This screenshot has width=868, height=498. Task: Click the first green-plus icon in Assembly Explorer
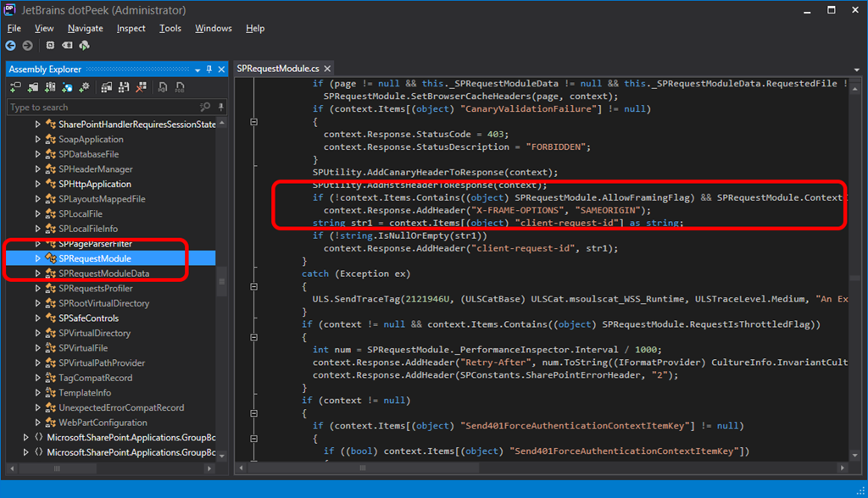[x=15, y=87]
